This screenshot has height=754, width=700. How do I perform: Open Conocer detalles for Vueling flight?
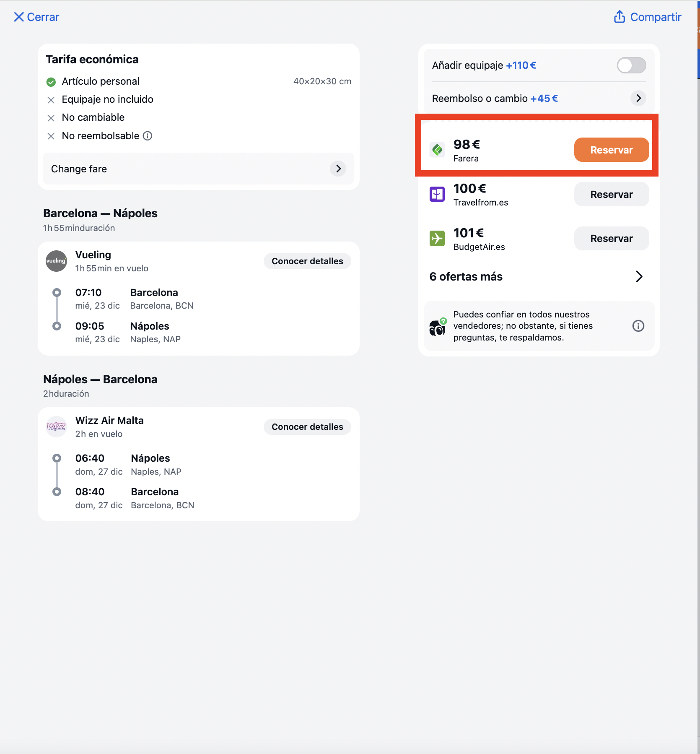(307, 261)
